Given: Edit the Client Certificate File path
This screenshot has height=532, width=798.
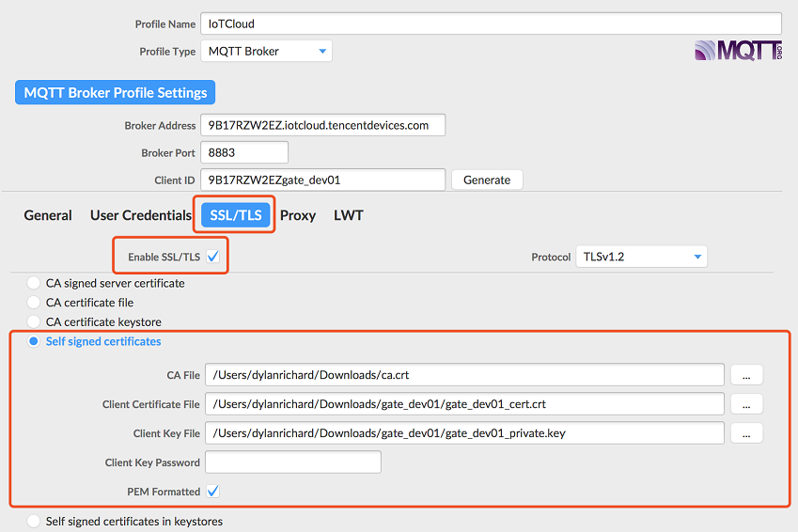Looking at the screenshot, I should pos(464,404).
